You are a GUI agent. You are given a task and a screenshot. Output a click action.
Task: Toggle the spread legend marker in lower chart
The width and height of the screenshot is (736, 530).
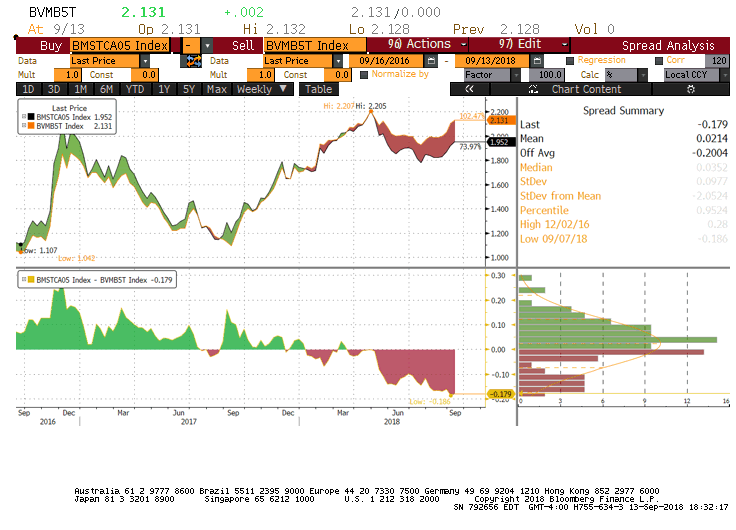click(31, 280)
